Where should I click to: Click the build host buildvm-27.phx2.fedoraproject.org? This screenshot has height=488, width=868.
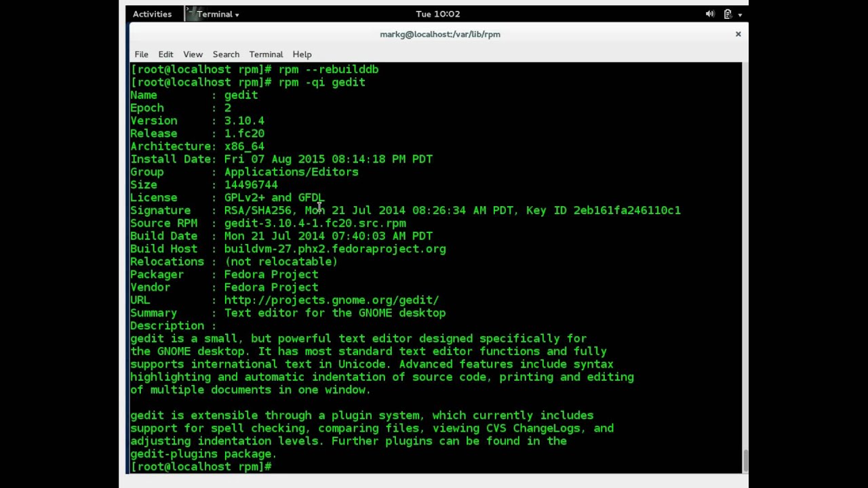pos(335,249)
